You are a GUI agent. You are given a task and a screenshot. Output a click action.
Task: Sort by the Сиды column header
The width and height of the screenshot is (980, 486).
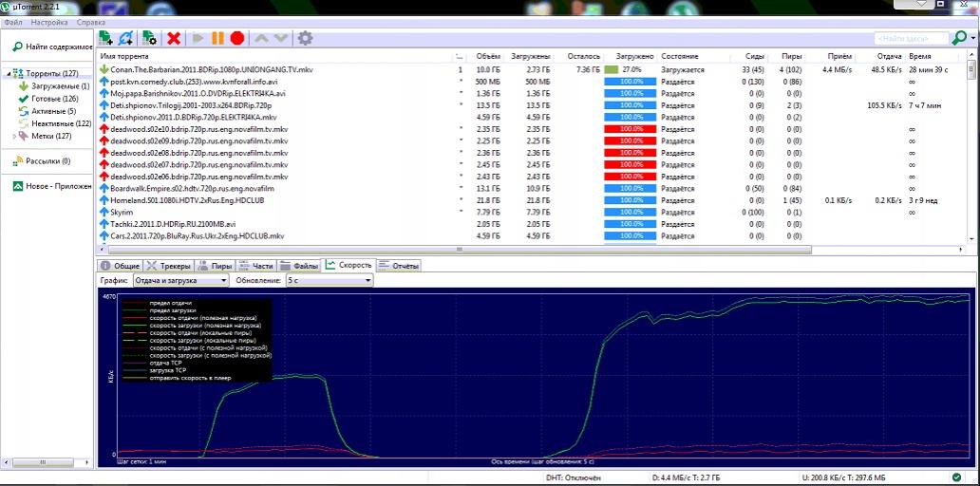click(755, 57)
